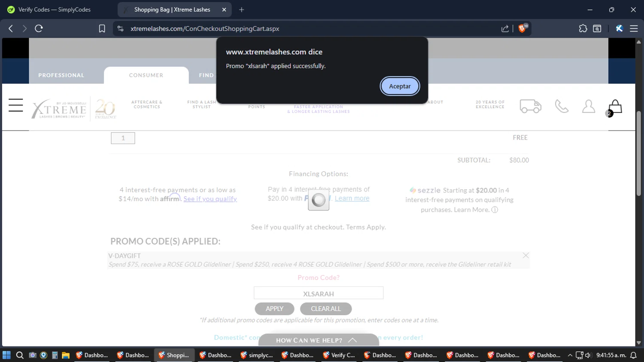Click the scrollbar down arrow
Image resolution: width=644 pixels, height=362 pixels.
pyautogui.click(x=639, y=343)
